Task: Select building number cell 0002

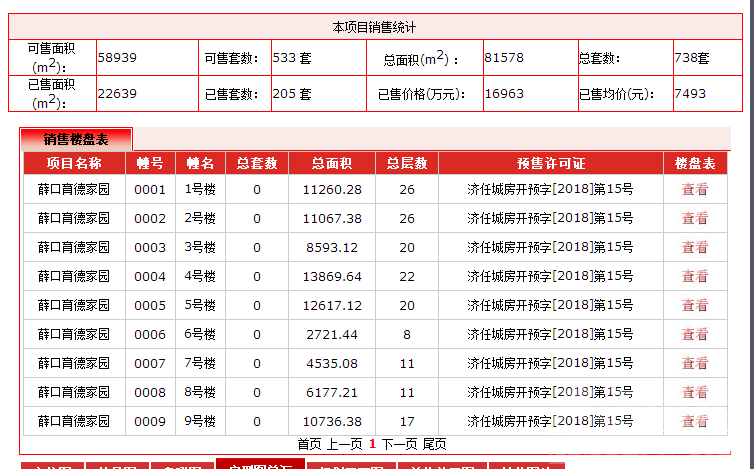Action: 150,218
